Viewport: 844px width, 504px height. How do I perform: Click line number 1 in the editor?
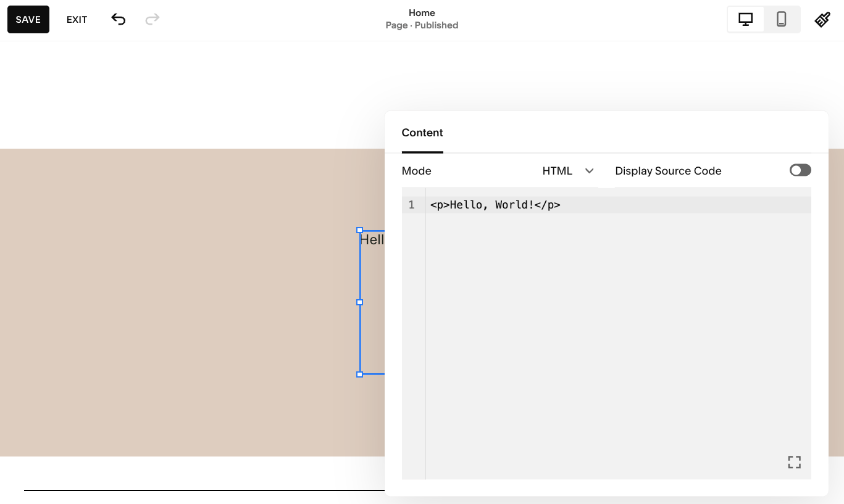click(x=411, y=204)
